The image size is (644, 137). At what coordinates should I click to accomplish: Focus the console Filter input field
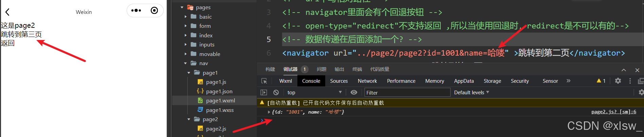[407, 93]
